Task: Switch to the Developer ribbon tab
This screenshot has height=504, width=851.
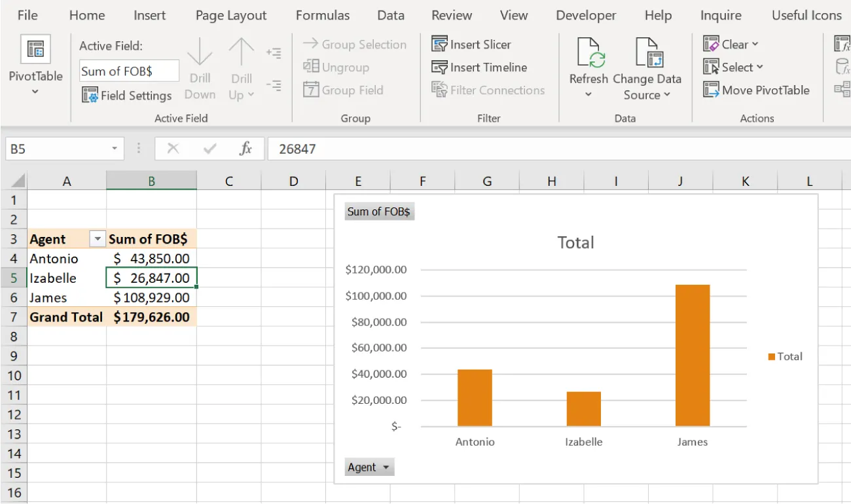Action: tap(585, 14)
